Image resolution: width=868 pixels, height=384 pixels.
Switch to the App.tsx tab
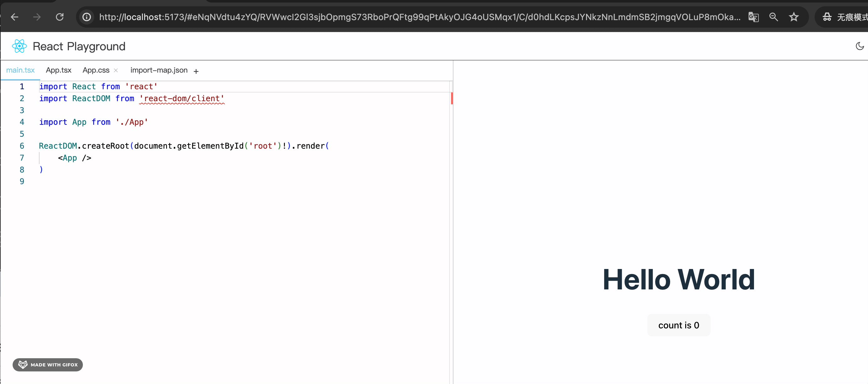pyautogui.click(x=59, y=70)
